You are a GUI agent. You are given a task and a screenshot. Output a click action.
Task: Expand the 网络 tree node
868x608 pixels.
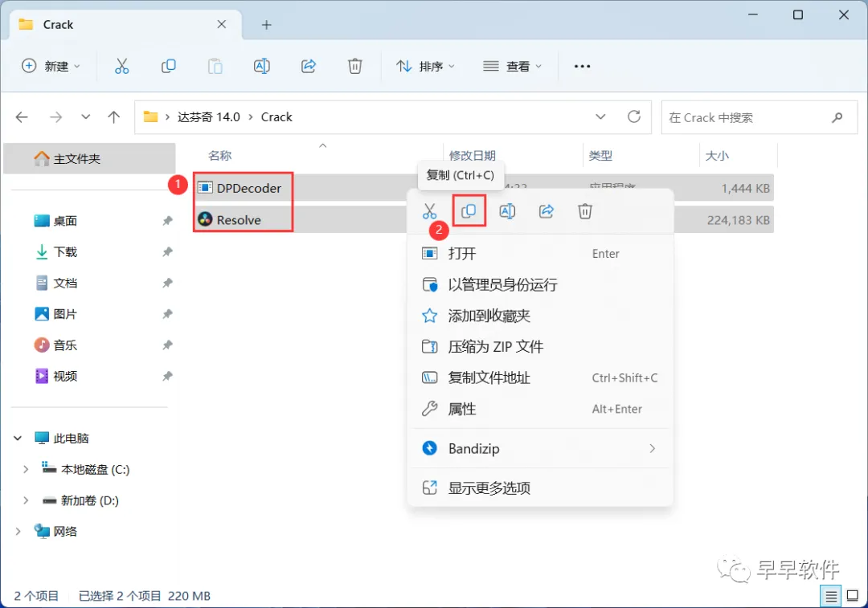click(x=18, y=531)
